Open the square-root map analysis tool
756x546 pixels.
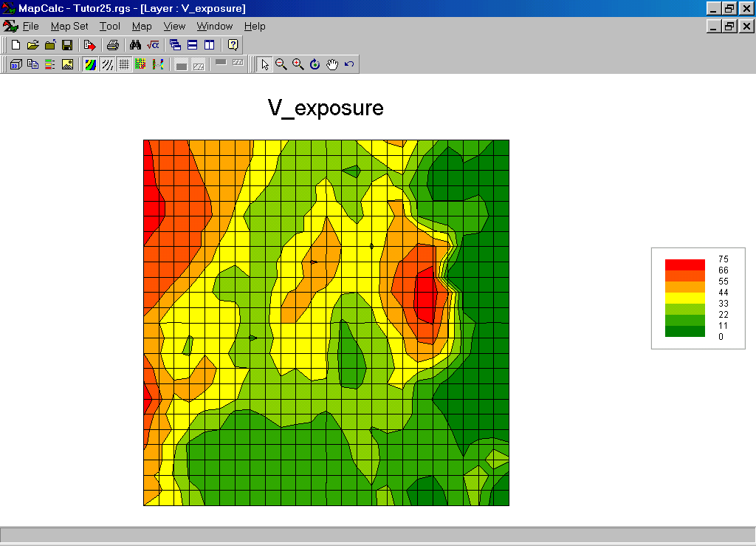[153, 45]
